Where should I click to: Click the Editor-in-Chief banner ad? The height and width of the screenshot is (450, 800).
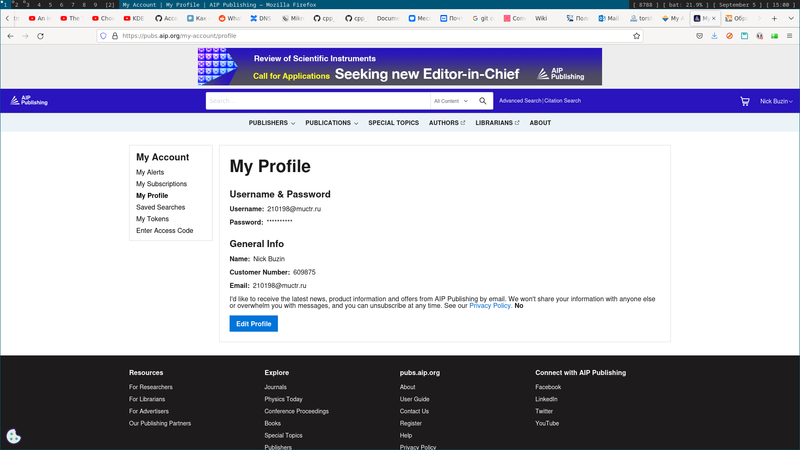click(x=399, y=67)
